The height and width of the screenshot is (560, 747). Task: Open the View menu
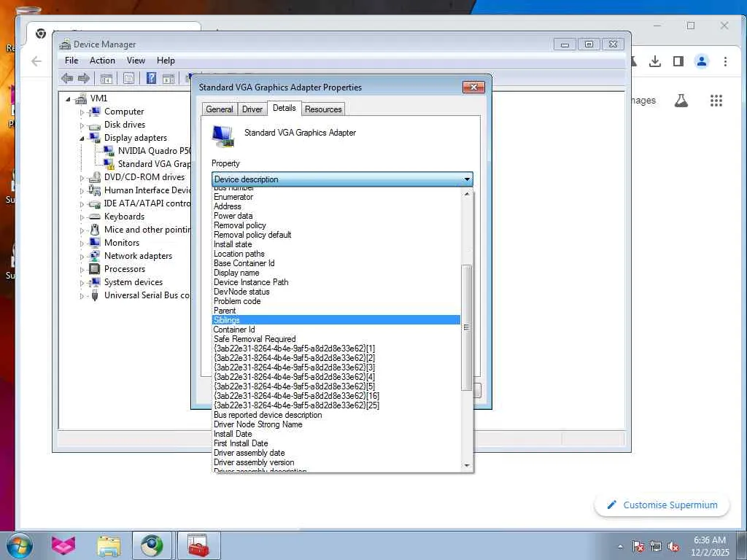136,61
